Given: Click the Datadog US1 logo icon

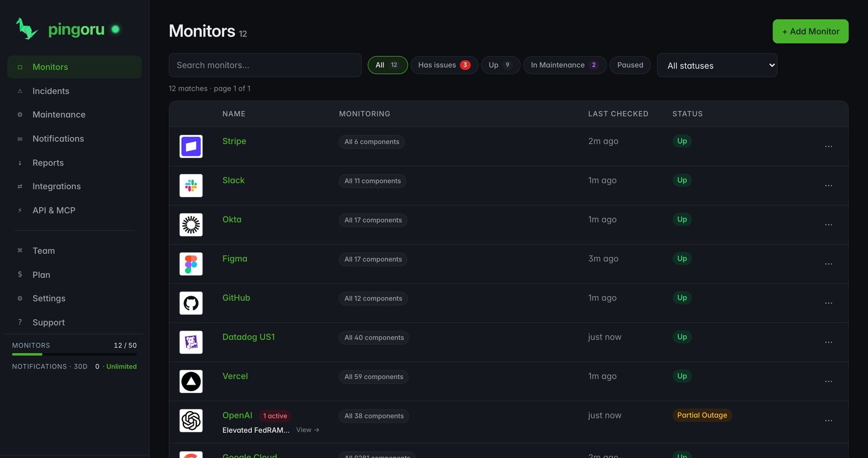Looking at the screenshot, I should point(191,342).
